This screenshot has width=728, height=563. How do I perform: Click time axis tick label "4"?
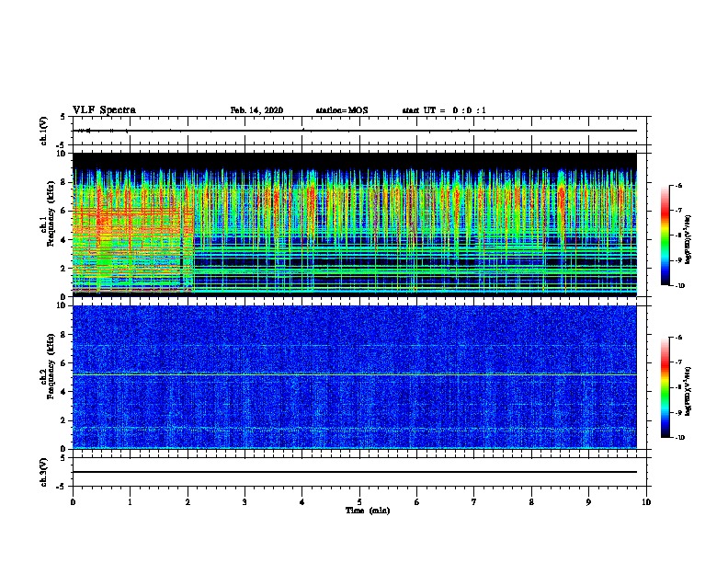[302, 501]
